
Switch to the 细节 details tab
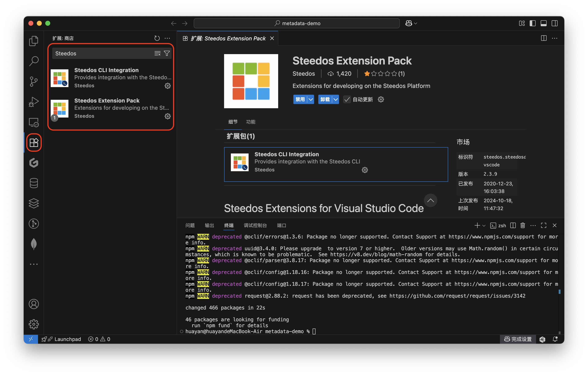click(233, 122)
